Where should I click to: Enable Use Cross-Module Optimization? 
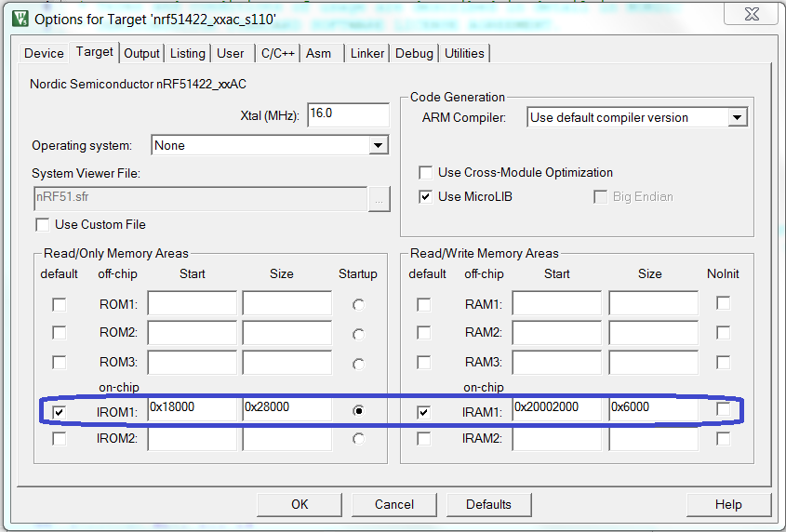426,173
